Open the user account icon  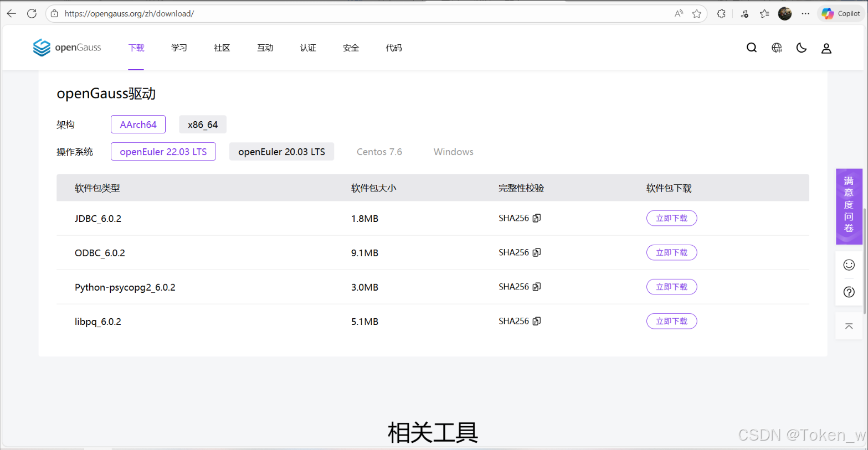826,49
